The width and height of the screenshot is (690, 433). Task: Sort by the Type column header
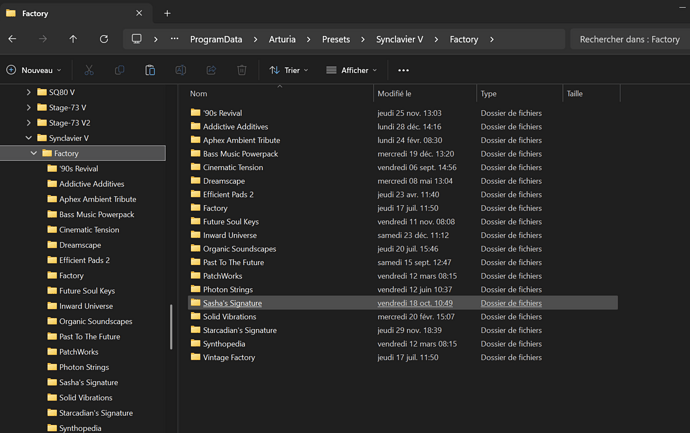click(x=520, y=93)
